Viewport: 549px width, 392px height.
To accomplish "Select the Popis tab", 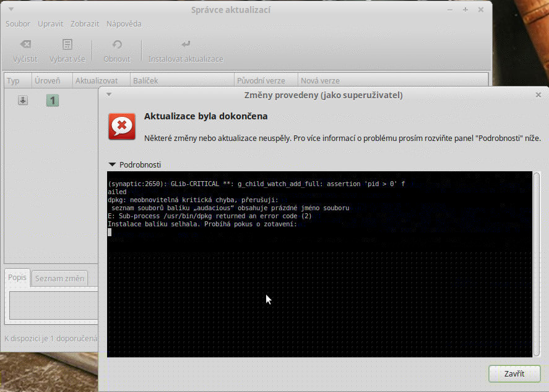I will click(x=17, y=278).
